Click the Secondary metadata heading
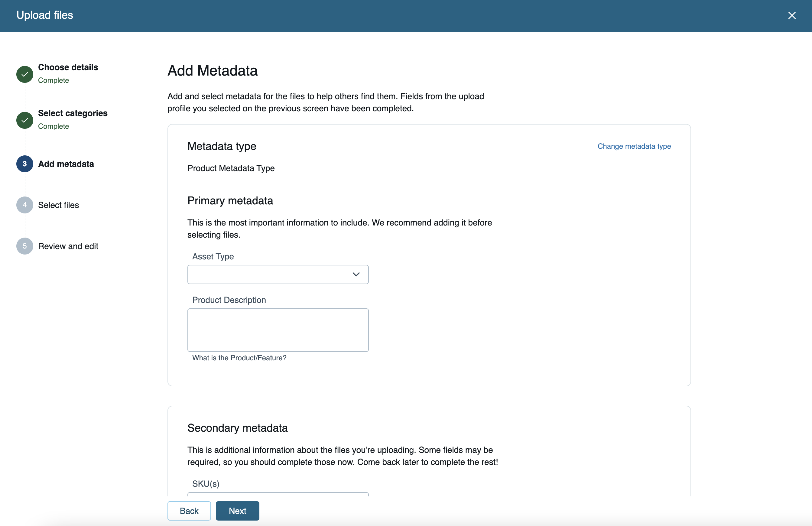812x526 pixels. (237, 428)
